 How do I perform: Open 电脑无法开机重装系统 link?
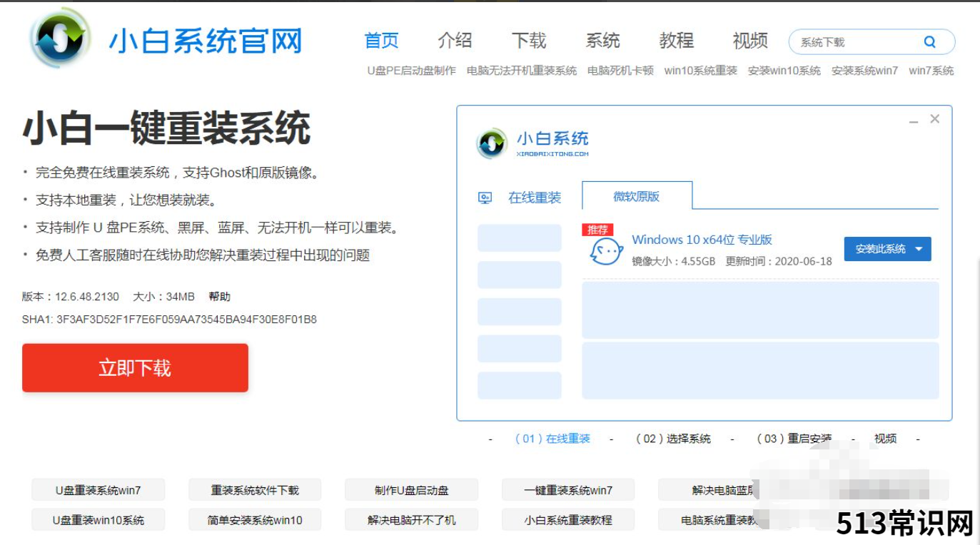pyautogui.click(x=522, y=71)
